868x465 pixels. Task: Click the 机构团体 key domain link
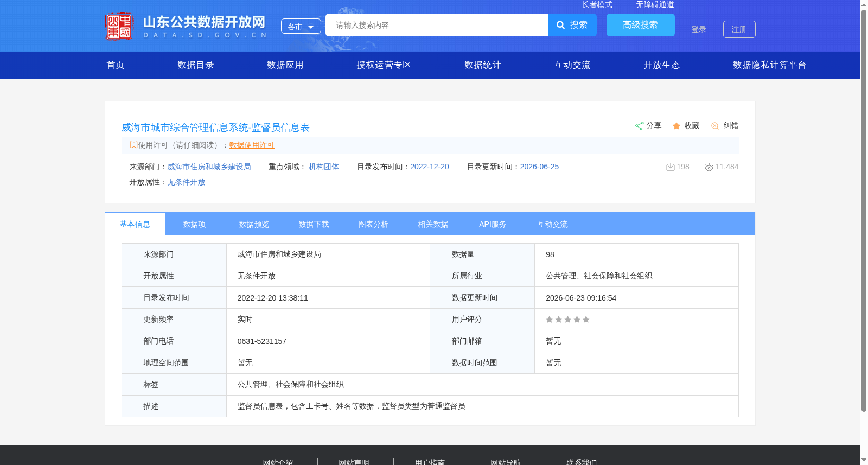[324, 167]
